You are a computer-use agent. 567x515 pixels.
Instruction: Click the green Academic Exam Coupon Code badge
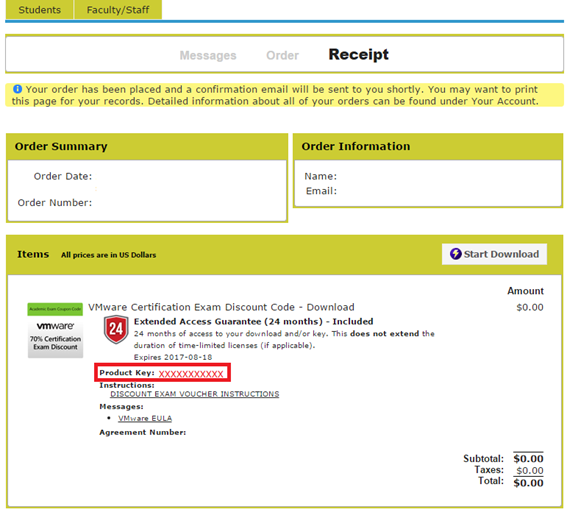55,309
